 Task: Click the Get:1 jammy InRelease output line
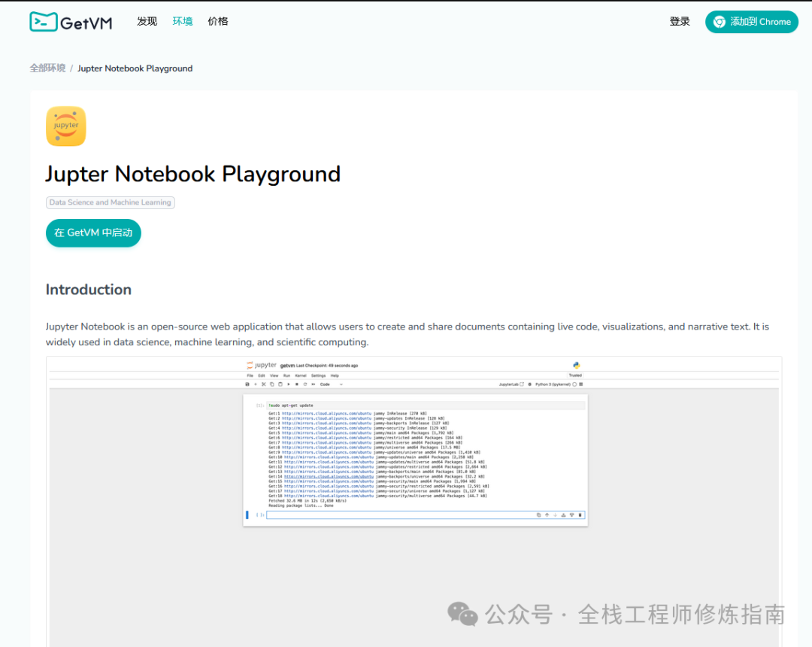347,414
